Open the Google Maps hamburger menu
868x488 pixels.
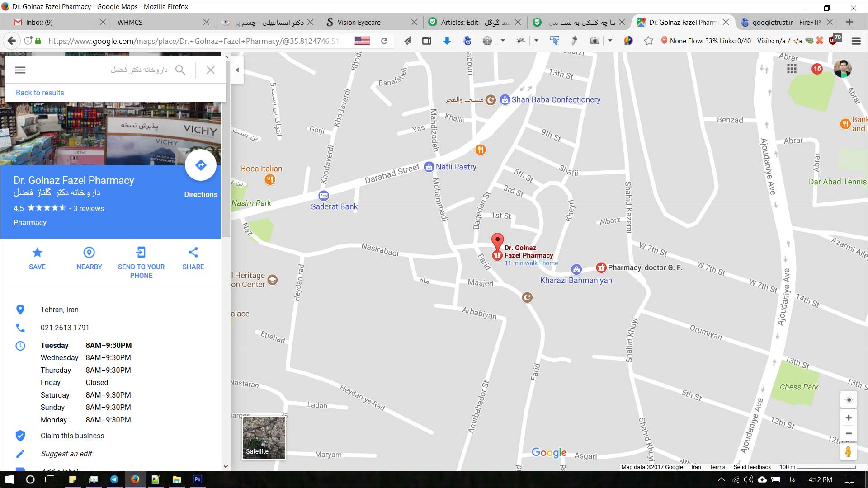pos(20,70)
